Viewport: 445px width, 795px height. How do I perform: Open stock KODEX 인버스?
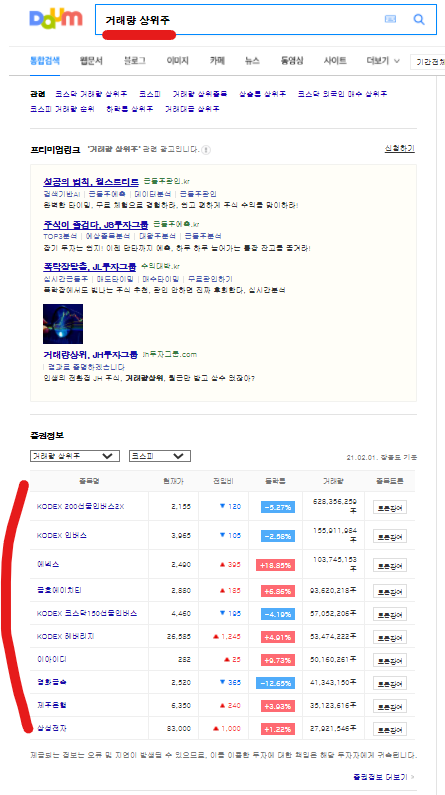[x=61, y=535]
